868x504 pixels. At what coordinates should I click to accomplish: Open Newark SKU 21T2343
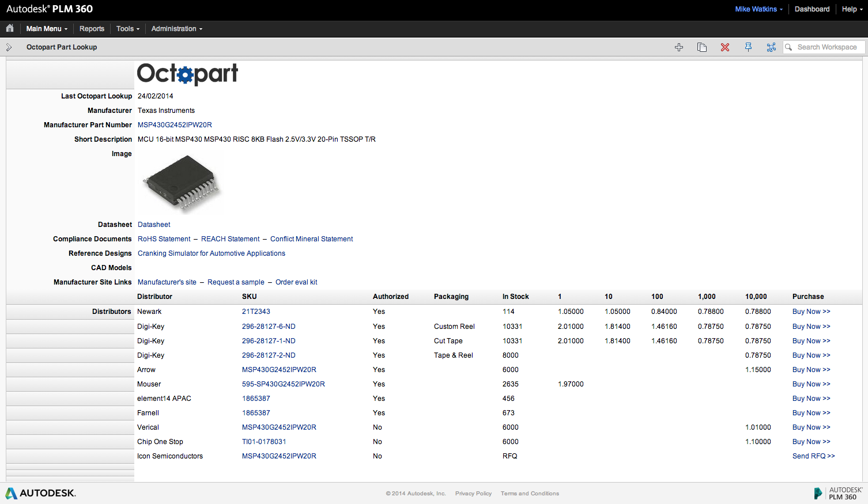[x=256, y=312]
